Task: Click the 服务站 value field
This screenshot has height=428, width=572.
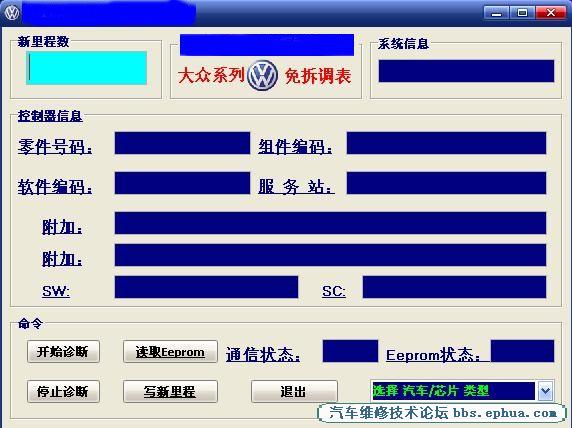Action: point(446,183)
